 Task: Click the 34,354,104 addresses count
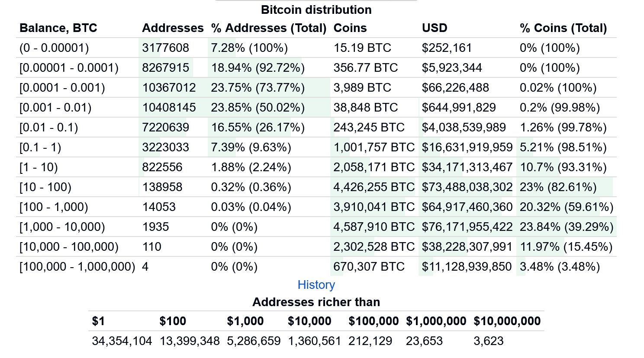(122, 341)
